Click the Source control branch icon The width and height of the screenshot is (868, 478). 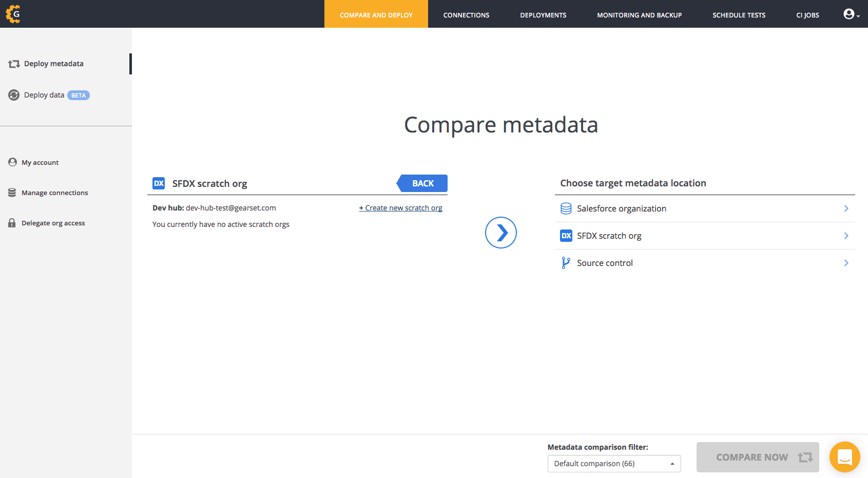coord(566,263)
